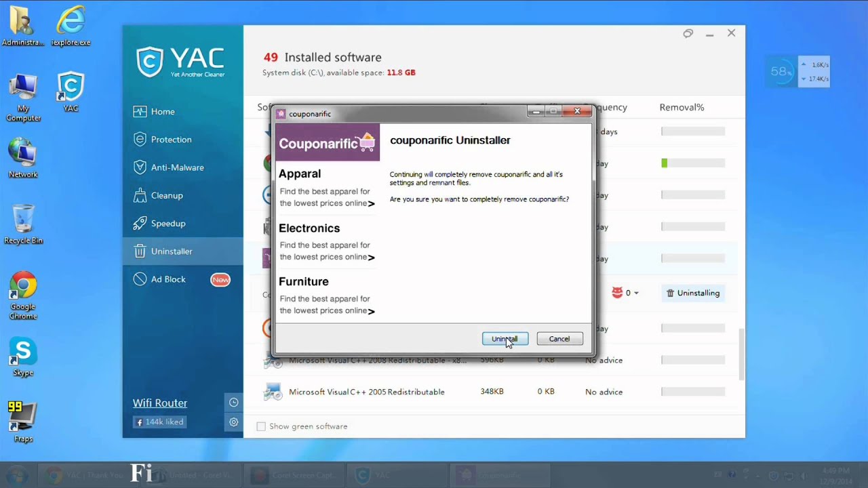868x488 pixels.
Task: Open Google Chrome desktop shortcut
Action: click(x=23, y=296)
